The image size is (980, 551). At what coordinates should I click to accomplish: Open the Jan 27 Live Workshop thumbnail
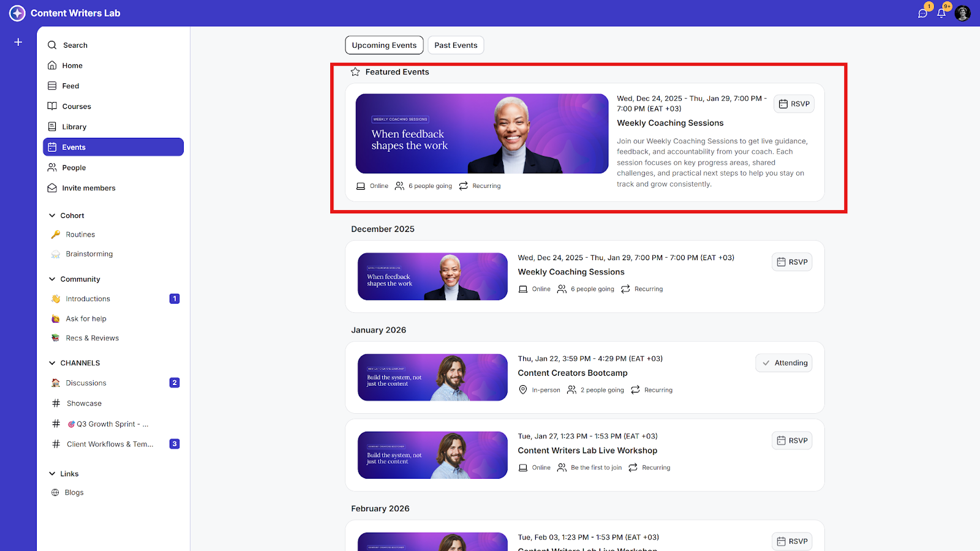[x=432, y=455]
